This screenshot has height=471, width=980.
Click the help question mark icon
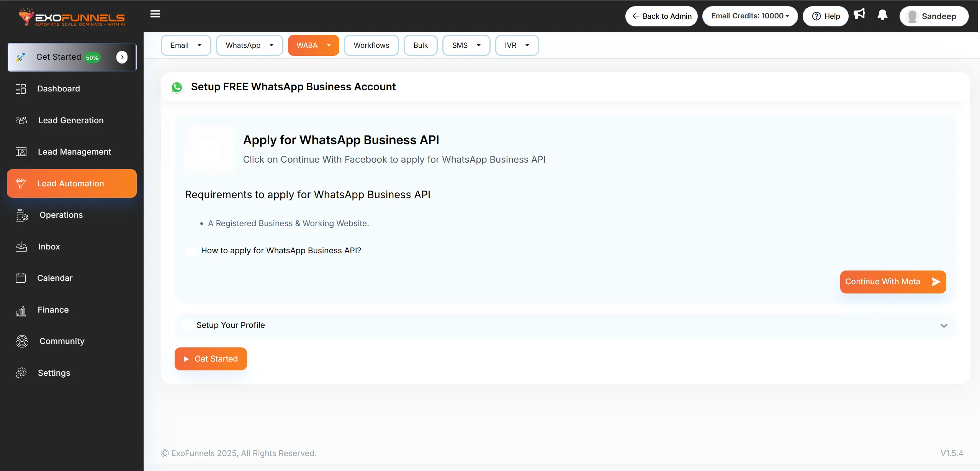(x=816, y=16)
